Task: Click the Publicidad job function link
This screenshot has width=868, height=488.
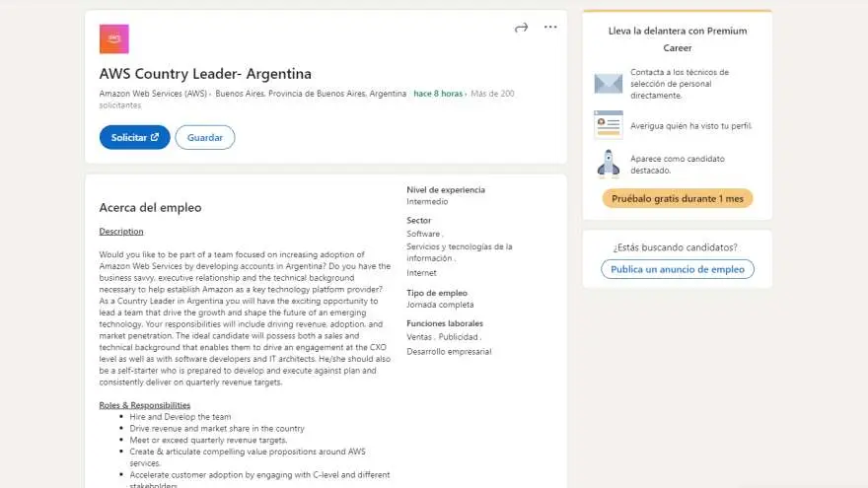Action: click(458, 337)
